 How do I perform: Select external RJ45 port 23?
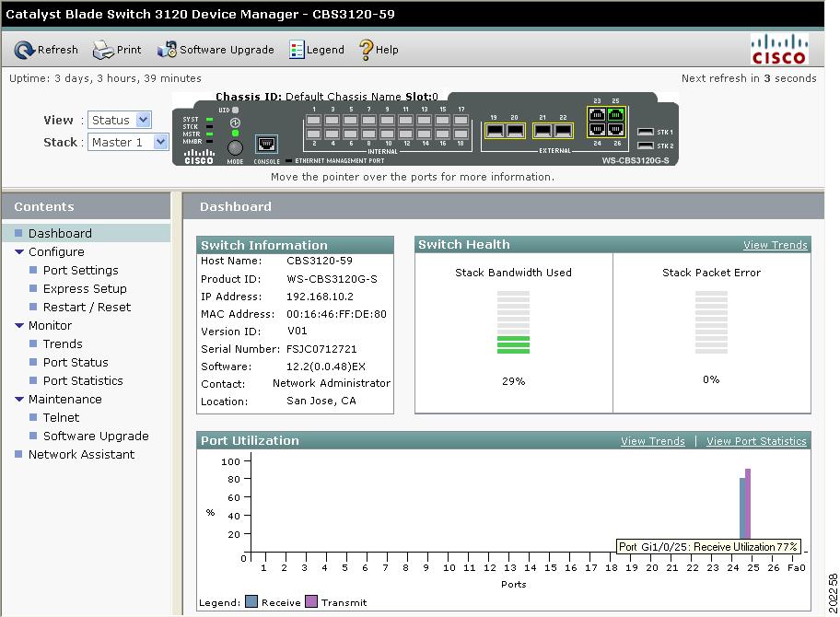tap(598, 114)
